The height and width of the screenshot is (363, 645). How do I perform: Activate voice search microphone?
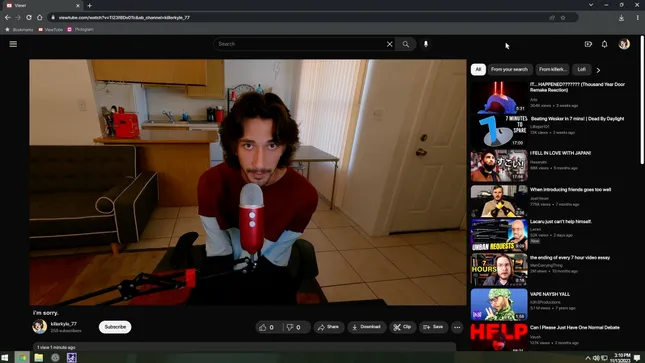(x=426, y=44)
